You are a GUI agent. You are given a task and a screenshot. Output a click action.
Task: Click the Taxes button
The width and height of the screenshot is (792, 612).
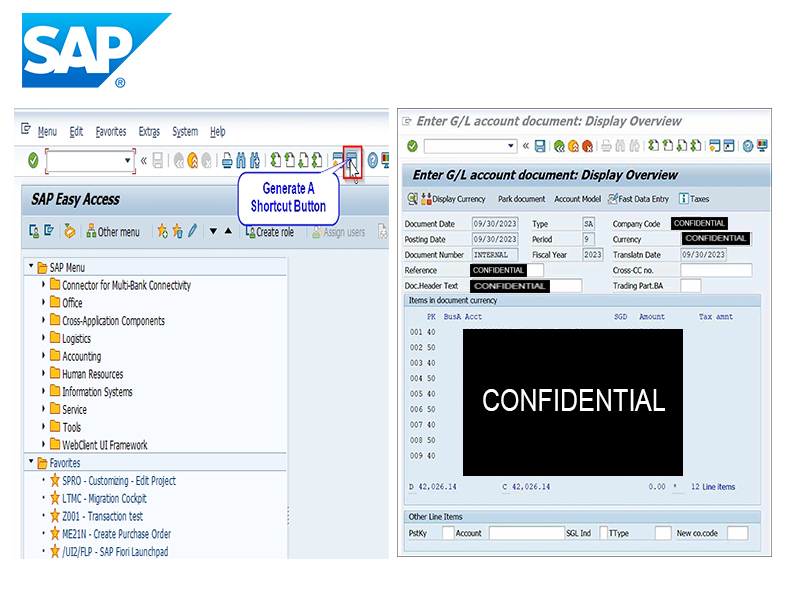pos(694,199)
